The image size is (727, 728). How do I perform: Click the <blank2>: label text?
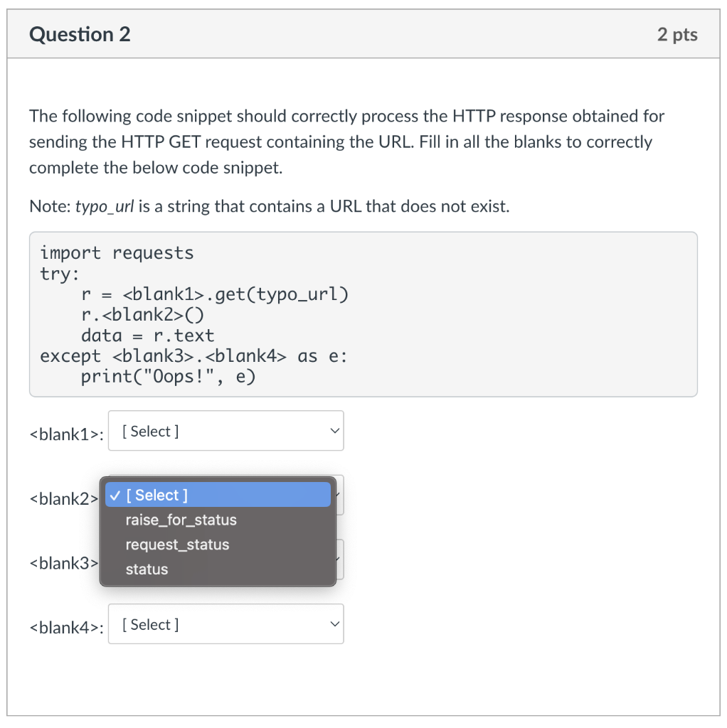click(63, 499)
